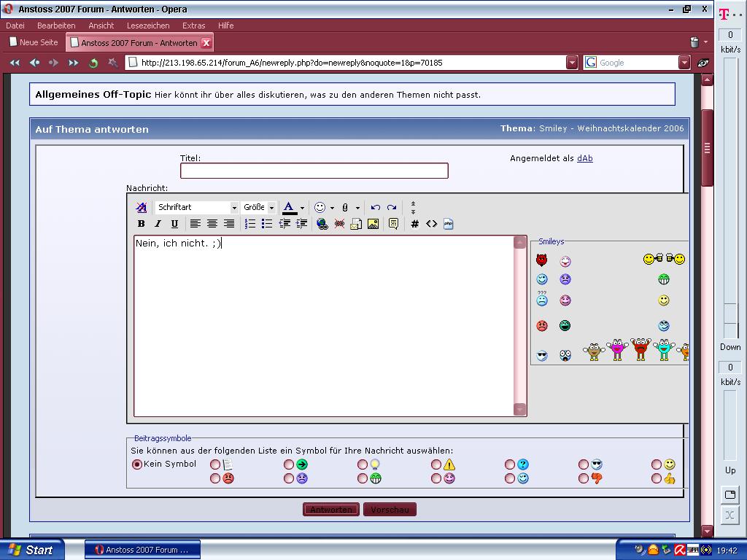Viewport: 747px width, 560px height.
Task: Select the lightbulb post icon radio
Action: (x=363, y=464)
